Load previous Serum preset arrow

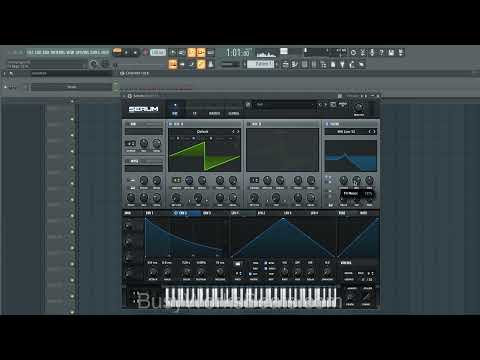coord(320,105)
